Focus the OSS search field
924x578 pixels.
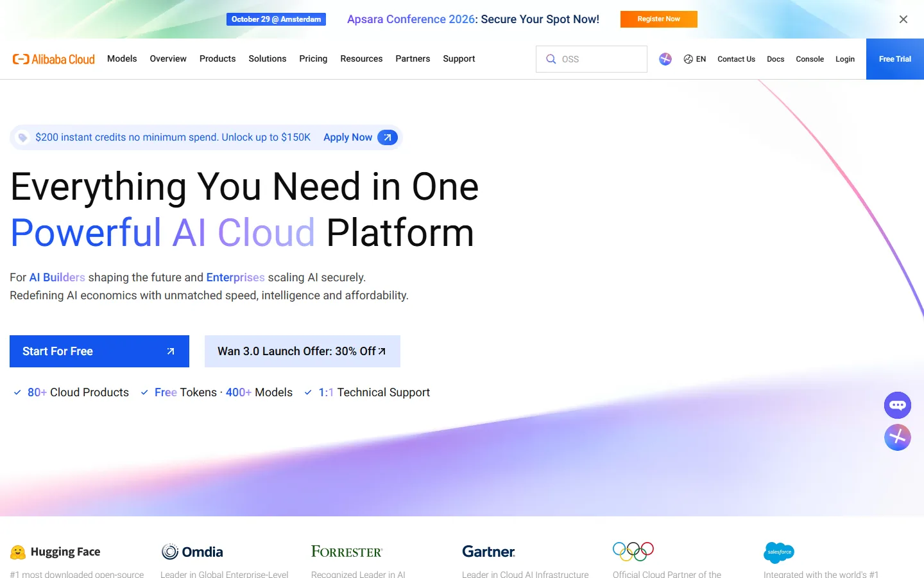point(592,59)
